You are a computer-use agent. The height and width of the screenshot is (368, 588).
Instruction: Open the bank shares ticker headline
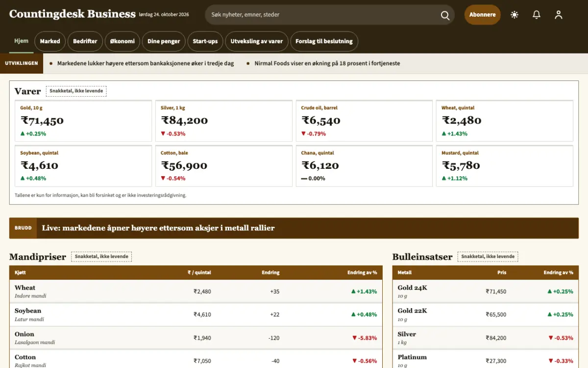point(146,63)
